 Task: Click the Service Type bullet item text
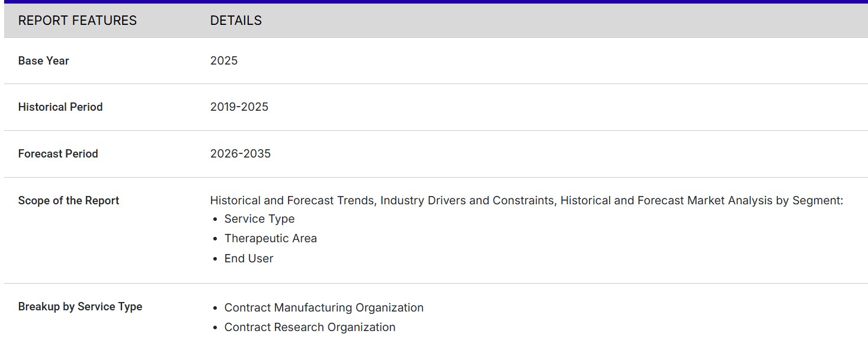[x=259, y=219]
